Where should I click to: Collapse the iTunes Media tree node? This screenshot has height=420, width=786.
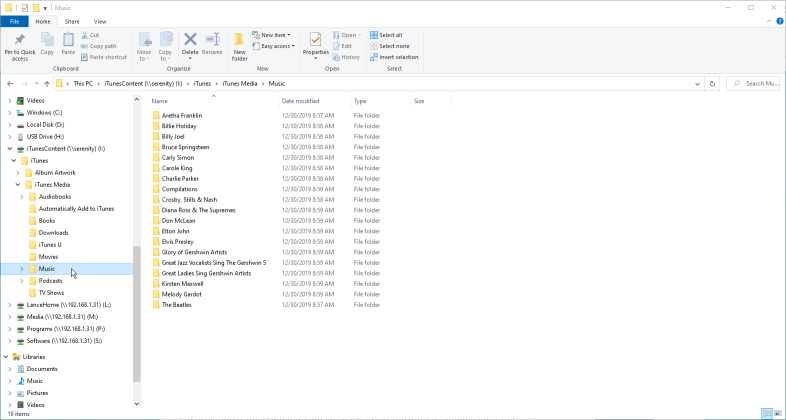[x=18, y=185]
